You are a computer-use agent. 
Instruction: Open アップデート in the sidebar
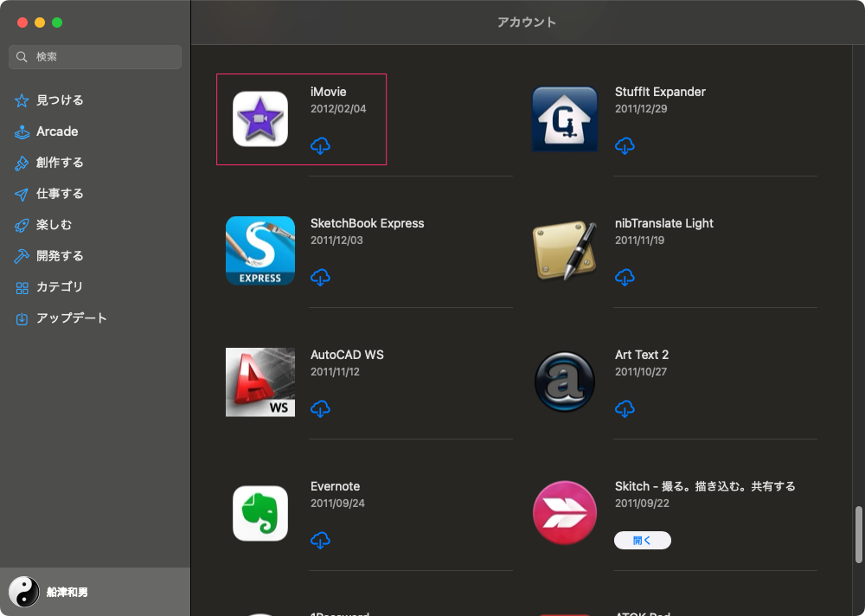pyautogui.click(x=71, y=318)
